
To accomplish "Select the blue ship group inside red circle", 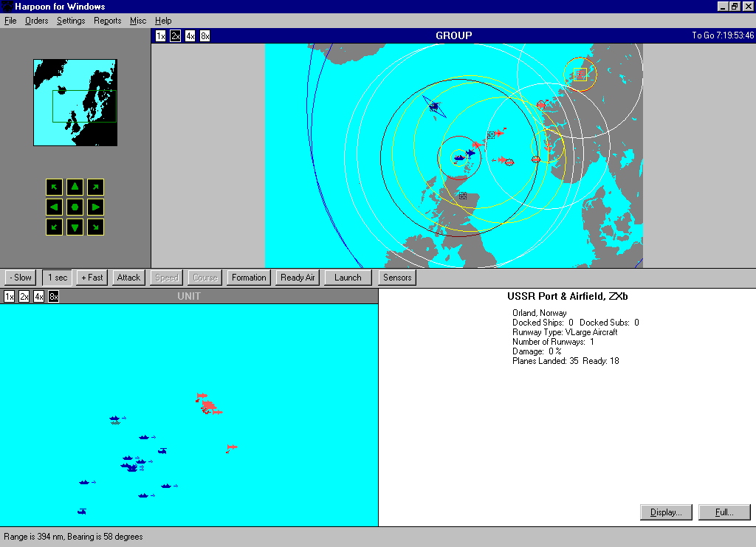I will pyautogui.click(x=459, y=157).
